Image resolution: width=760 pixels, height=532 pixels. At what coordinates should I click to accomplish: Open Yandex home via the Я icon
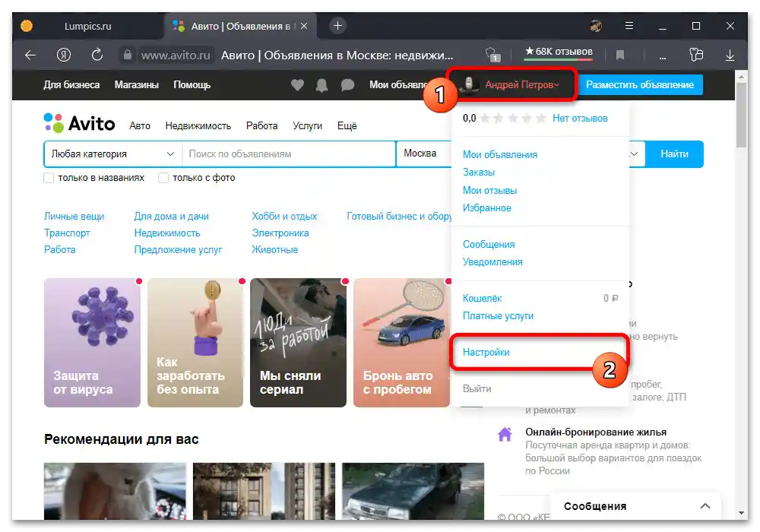[x=64, y=55]
